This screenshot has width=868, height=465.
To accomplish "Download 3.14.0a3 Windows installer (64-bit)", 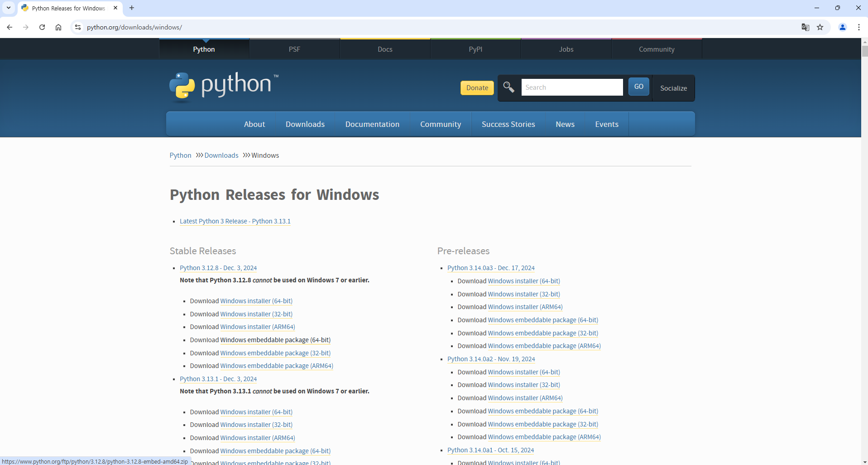I will [524, 281].
